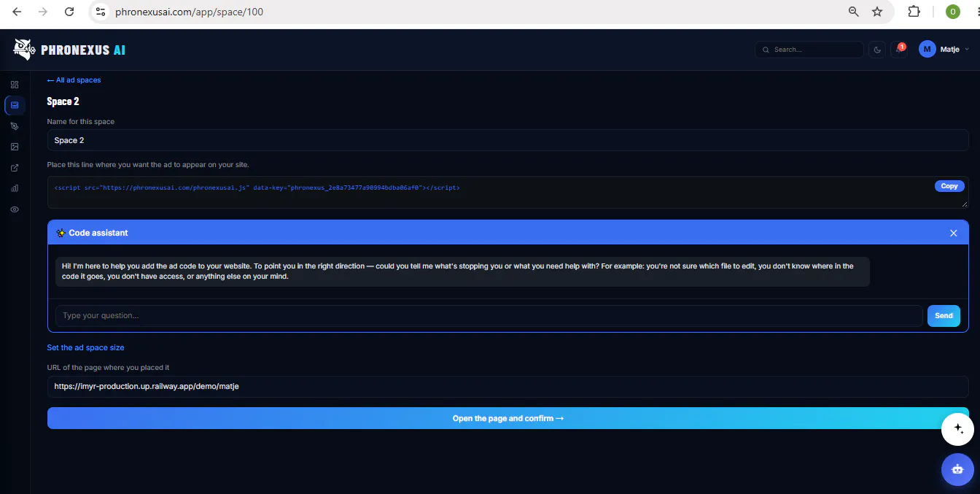Click the Space 2 page heading
980x494 pixels.
pyautogui.click(x=63, y=101)
